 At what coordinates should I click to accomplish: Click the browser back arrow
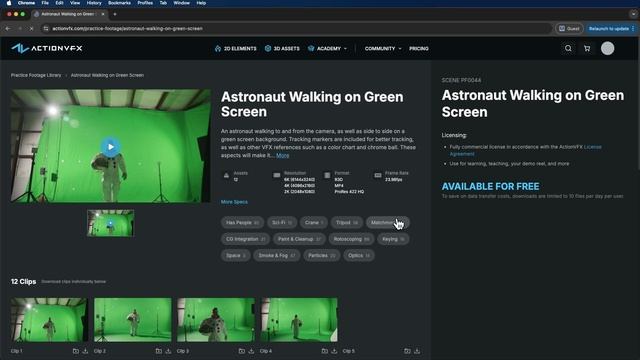(8, 29)
